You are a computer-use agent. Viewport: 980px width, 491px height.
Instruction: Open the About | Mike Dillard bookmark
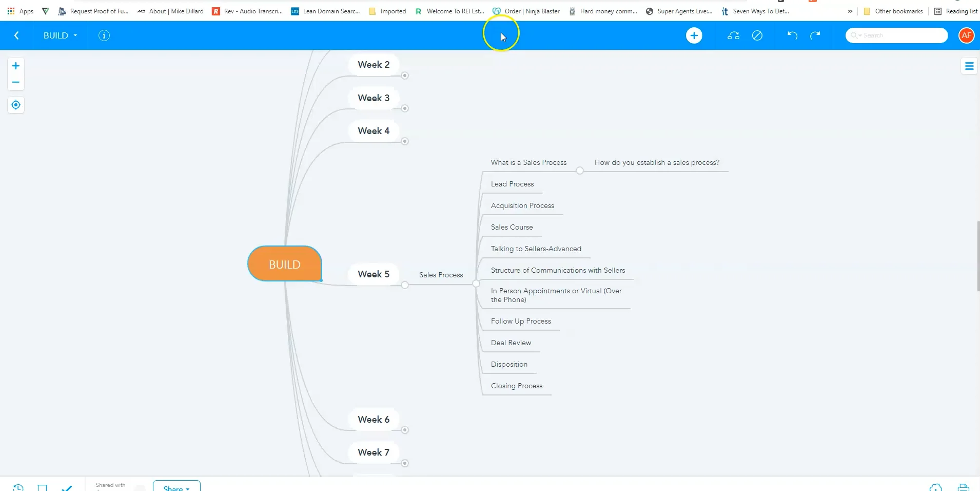(170, 11)
